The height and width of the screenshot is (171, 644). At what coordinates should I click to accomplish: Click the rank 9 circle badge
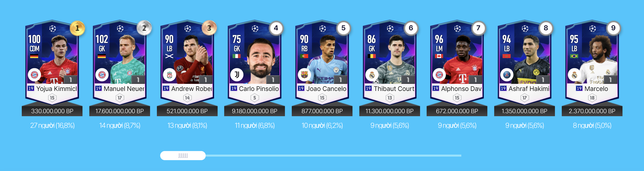click(613, 28)
